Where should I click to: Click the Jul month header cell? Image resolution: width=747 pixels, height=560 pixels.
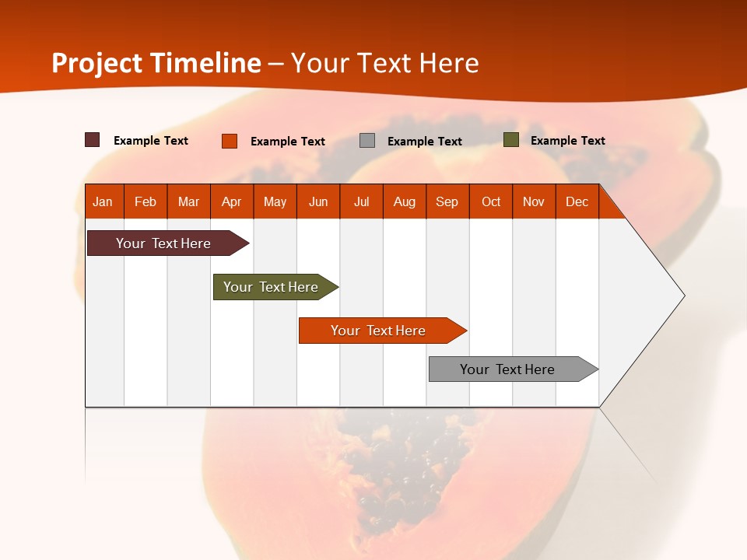pos(361,202)
